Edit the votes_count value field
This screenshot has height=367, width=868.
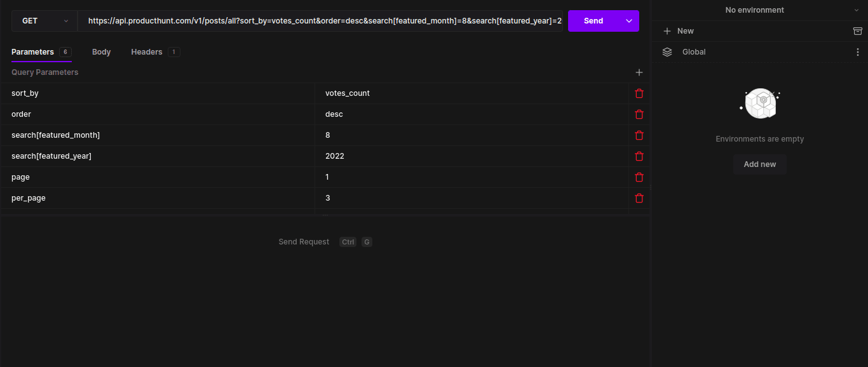pyautogui.click(x=472, y=93)
